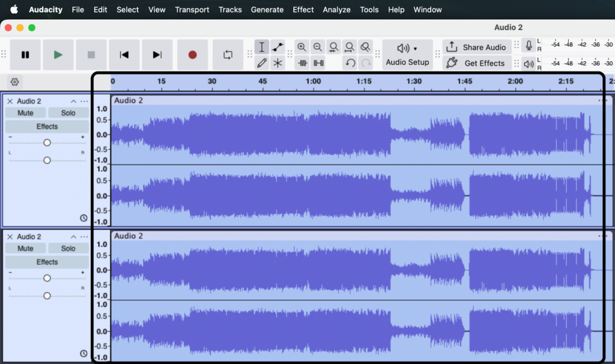Solo the second Audio 2 track

68,249
